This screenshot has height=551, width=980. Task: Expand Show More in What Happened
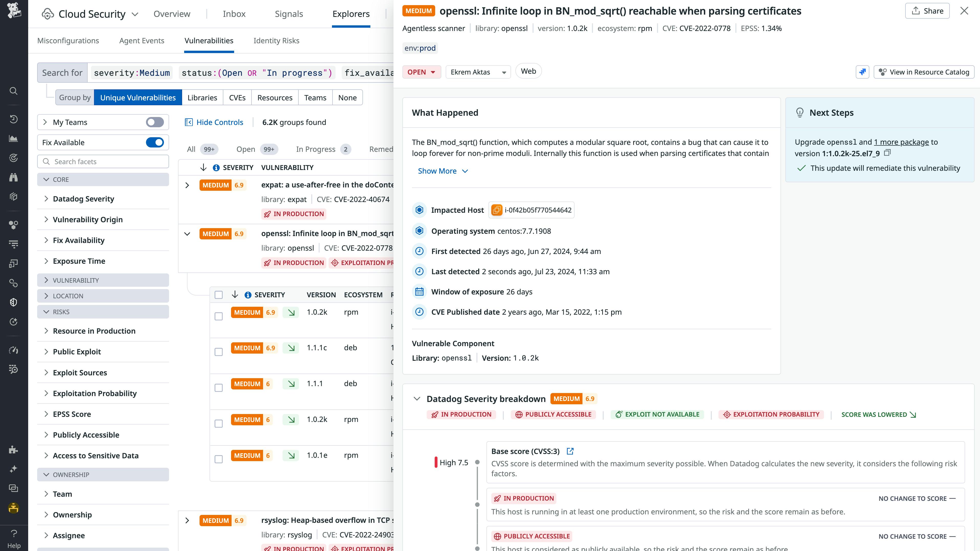pos(442,171)
